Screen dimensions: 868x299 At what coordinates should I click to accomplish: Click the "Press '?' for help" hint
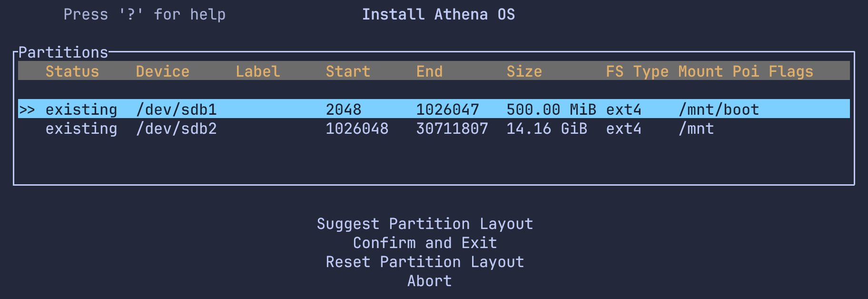(144, 14)
